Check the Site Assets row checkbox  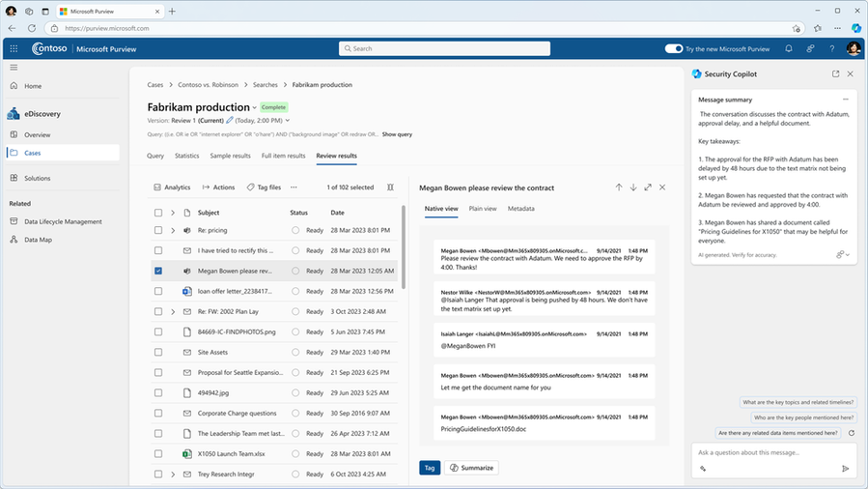coord(158,352)
